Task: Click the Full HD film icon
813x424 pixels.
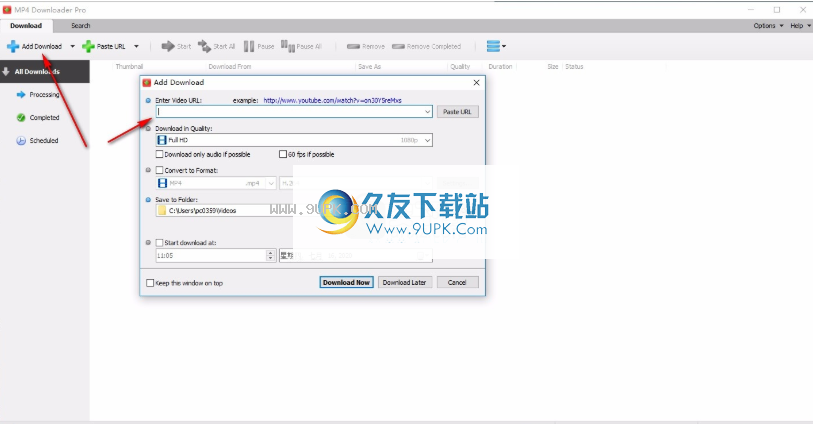Action: (x=162, y=140)
